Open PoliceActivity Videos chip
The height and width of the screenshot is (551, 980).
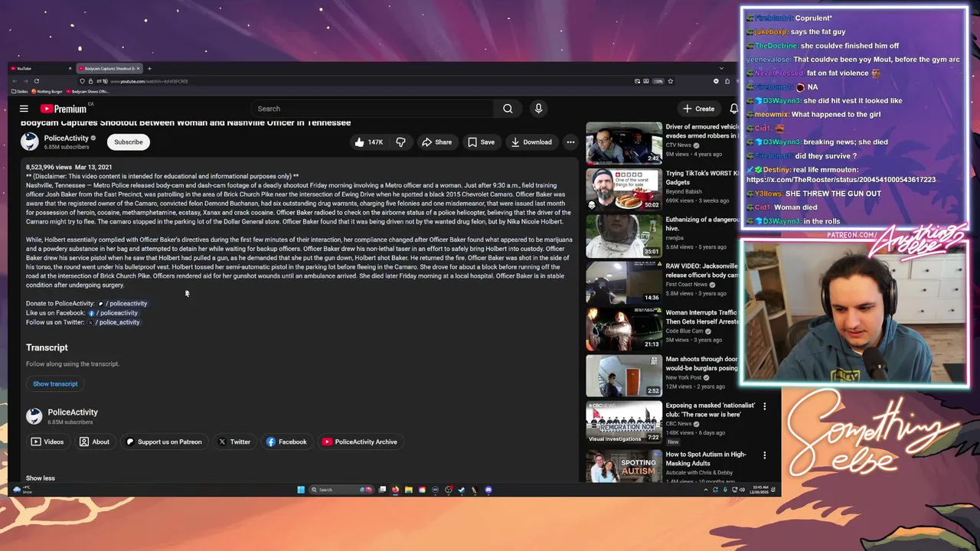point(47,442)
